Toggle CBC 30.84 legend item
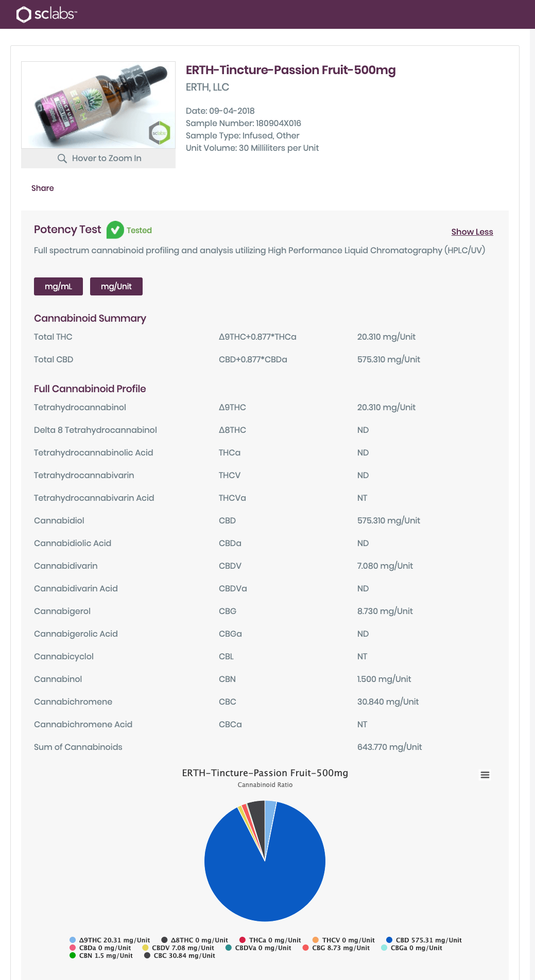Screen dimensions: 535x980 point(180,955)
